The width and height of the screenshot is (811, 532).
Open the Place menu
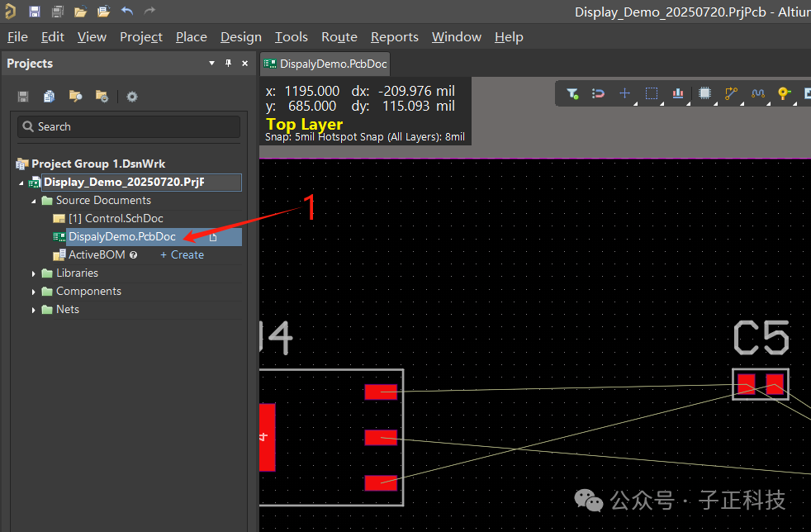pos(192,36)
